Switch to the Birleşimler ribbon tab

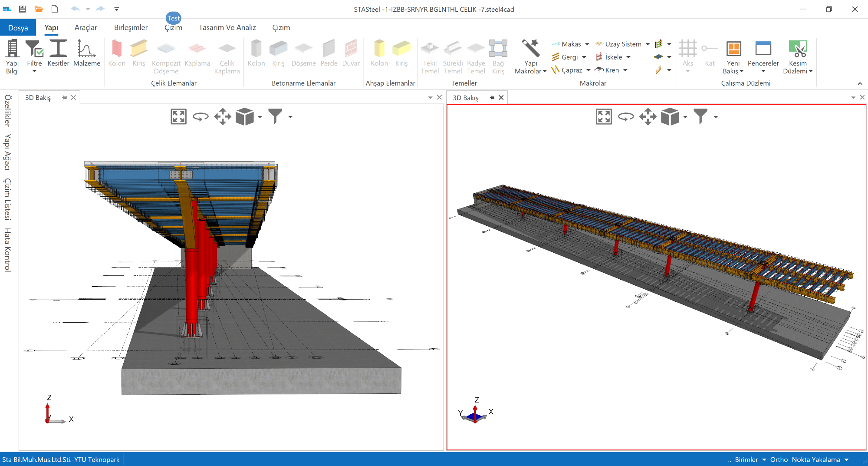[x=131, y=27]
